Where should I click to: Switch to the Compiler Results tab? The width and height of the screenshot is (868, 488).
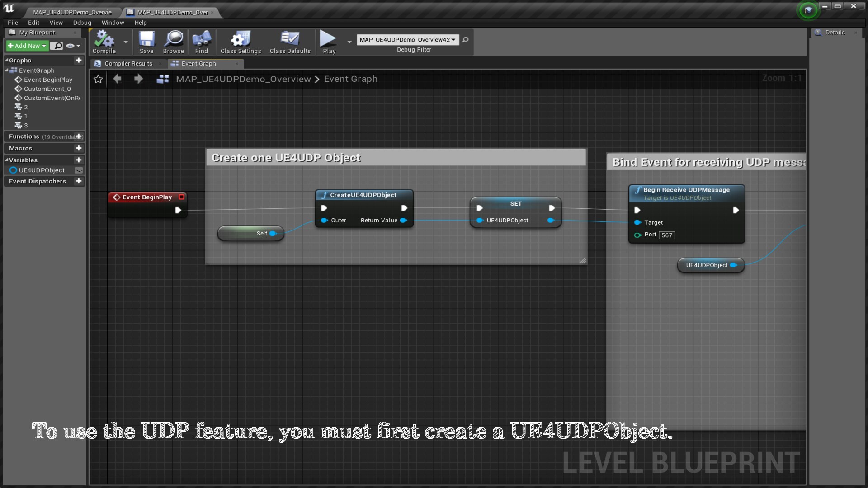[x=128, y=64]
